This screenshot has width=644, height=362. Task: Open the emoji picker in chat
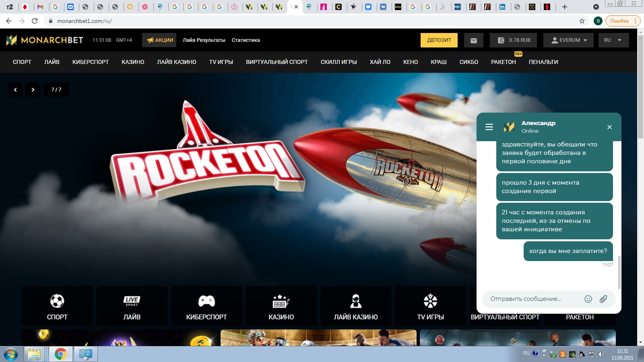tap(588, 299)
